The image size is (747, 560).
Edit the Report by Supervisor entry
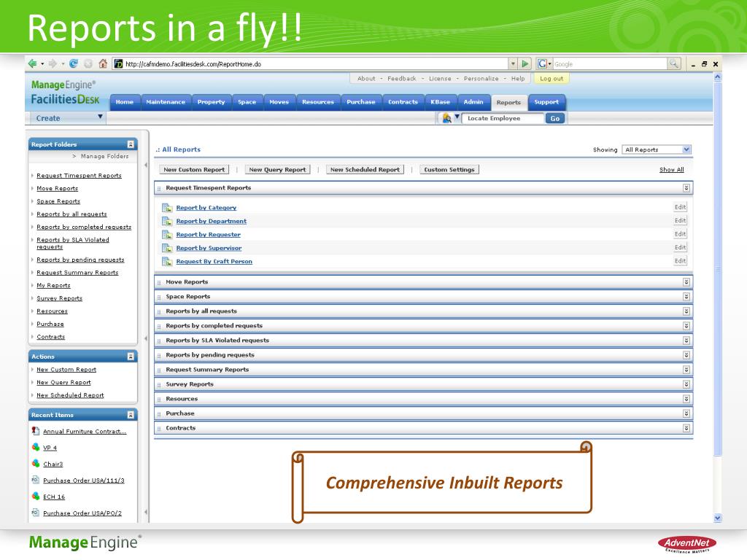pyautogui.click(x=680, y=248)
